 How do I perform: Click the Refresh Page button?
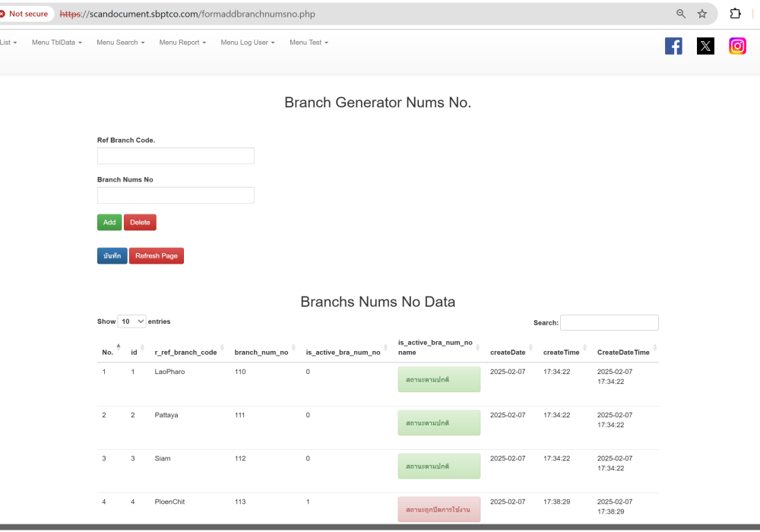157,256
